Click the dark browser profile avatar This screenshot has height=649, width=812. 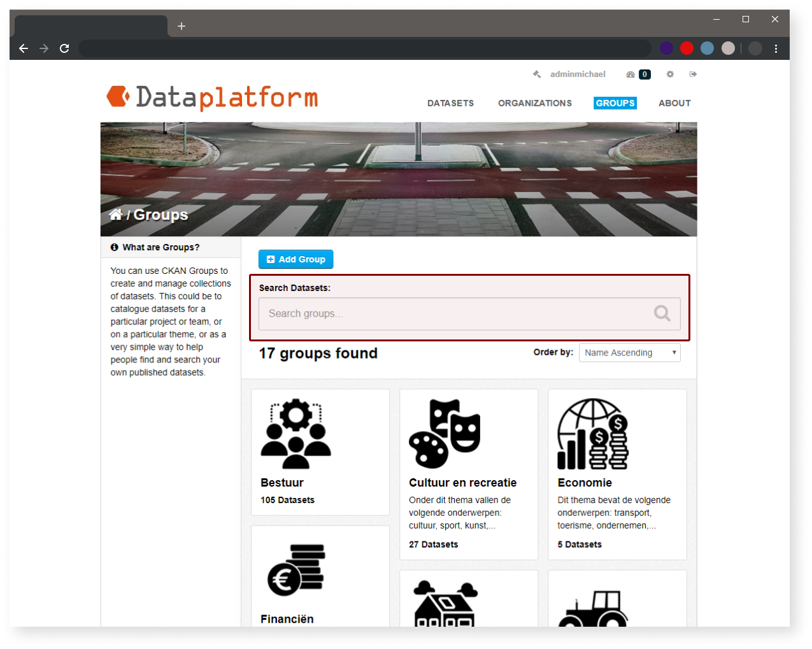tap(755, 48)
